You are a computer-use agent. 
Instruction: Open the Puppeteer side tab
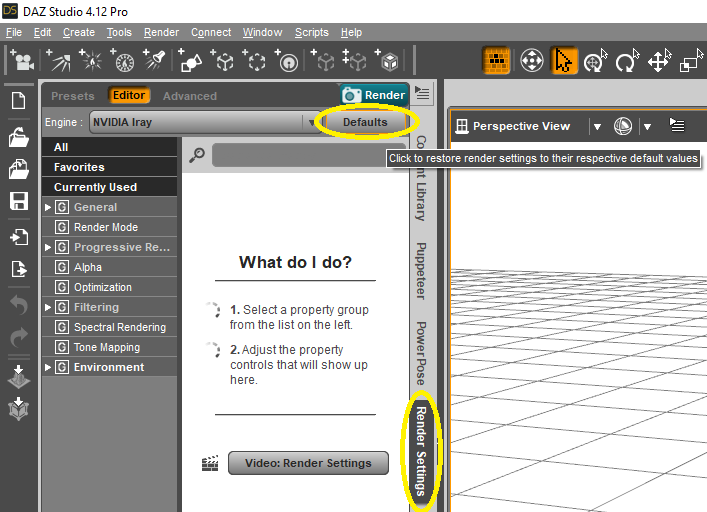tap(420, 271)
